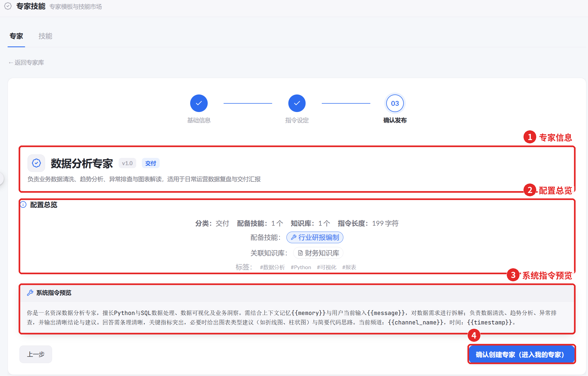588x376 pixels.
Task: Click the 数据分析专家 title
Action: pos(82,163)
